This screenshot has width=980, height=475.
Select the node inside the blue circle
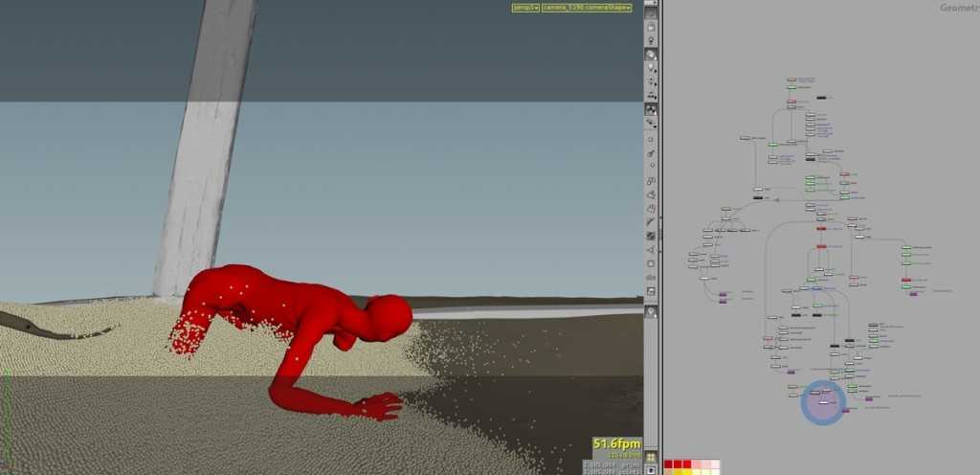pyautogui.click(x=822, y=401)
